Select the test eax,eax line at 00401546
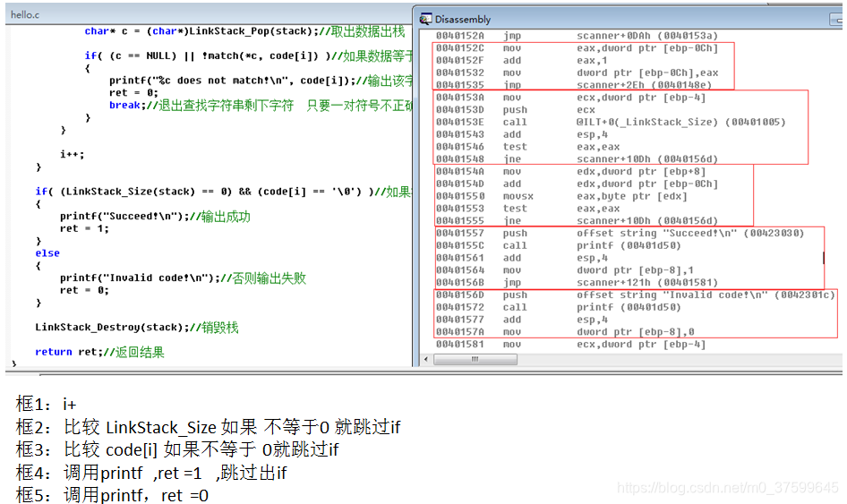This screenshot has width=847, height=504. (x=527, y=147)
